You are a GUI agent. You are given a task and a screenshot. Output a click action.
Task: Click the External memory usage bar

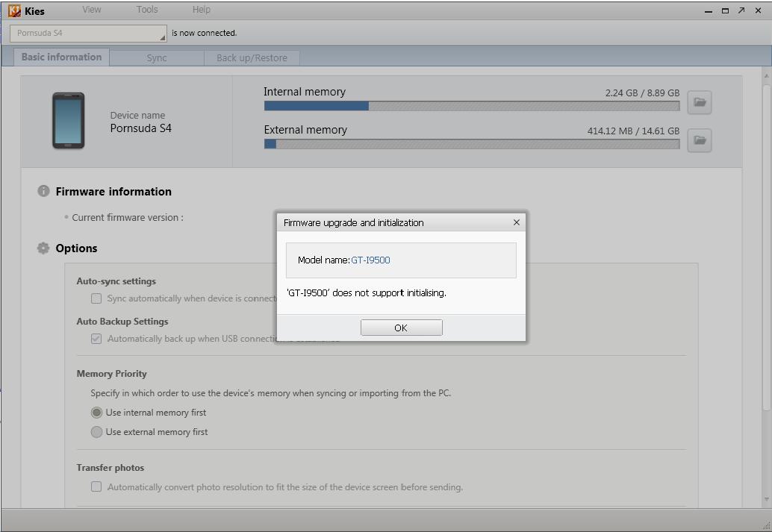(472, 144)
